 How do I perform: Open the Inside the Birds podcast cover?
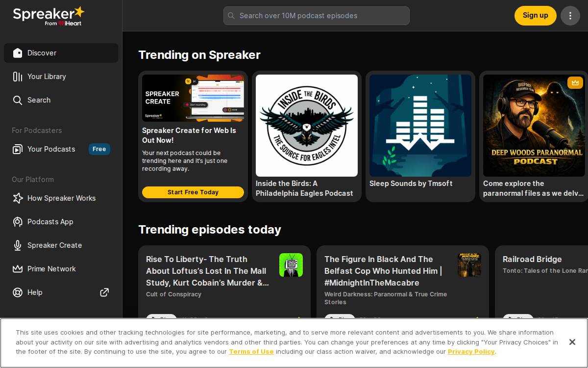[x=307, y=126]
